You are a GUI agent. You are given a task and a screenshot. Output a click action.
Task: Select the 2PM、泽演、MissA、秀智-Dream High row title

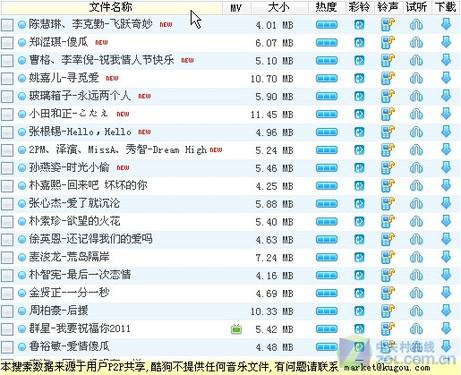(x=118, y=150)
